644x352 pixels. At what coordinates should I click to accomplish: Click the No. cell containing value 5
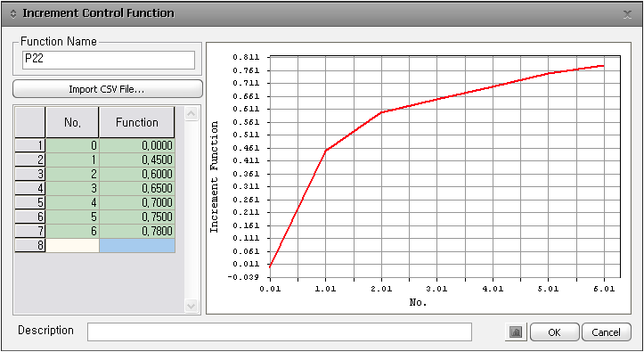tap(72, 217)
